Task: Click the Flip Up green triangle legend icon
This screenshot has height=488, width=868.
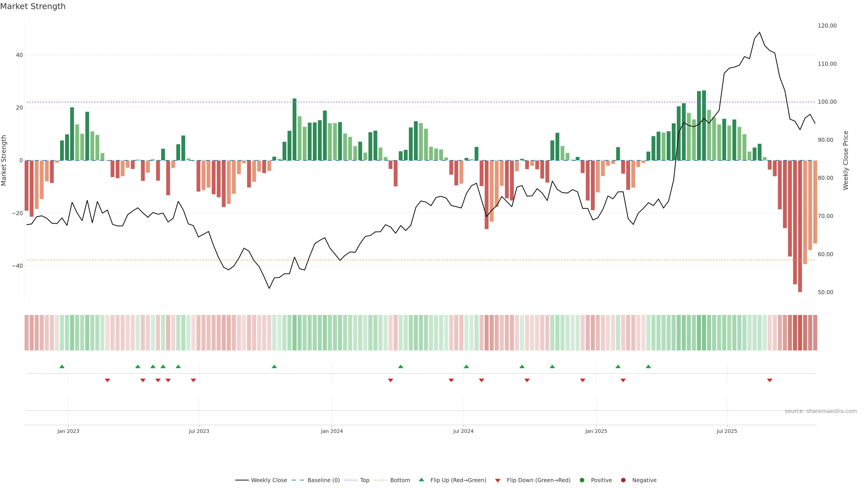Action: (421, 480)
